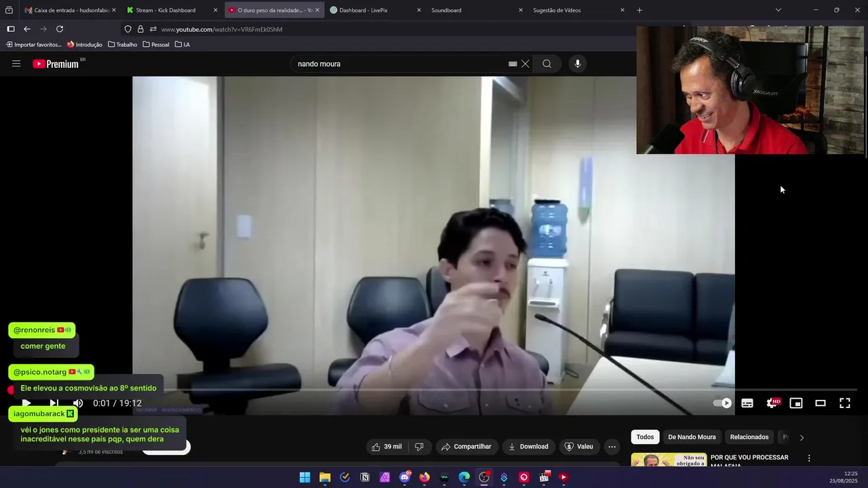The width and height of the screenshot is (868, 488).
Task: Clear the search text with X icon
Action: (x=525, y=64)
